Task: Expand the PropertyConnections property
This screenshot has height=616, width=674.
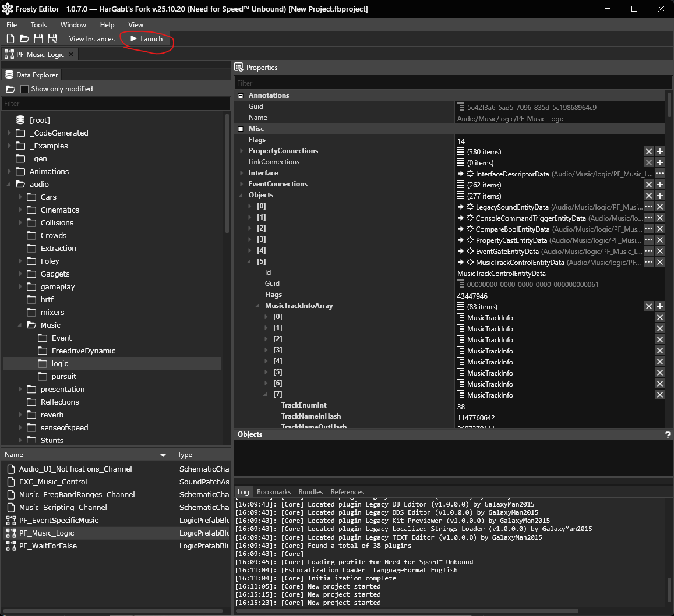Action: (x=241, y=151)
